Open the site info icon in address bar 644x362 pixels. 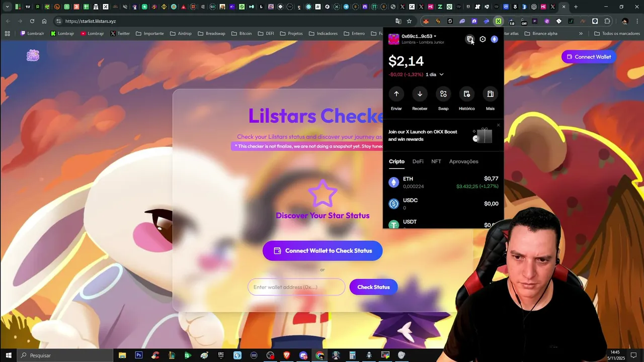click(x=58, y=21)
